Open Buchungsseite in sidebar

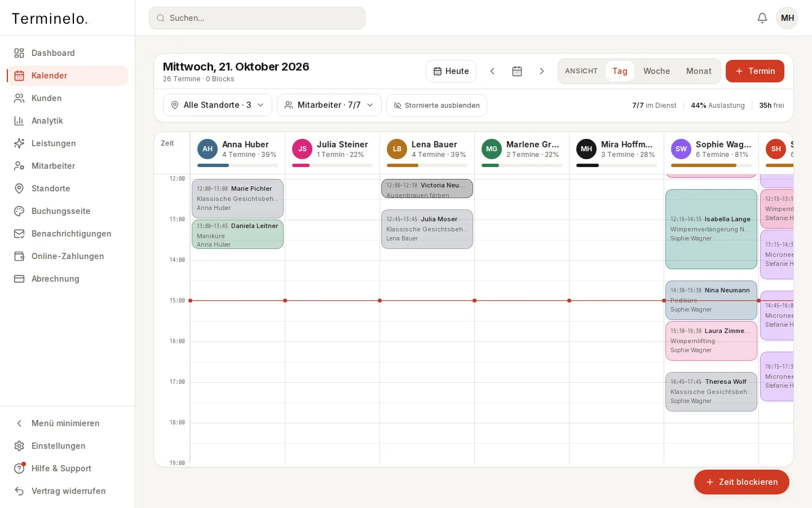68,211
